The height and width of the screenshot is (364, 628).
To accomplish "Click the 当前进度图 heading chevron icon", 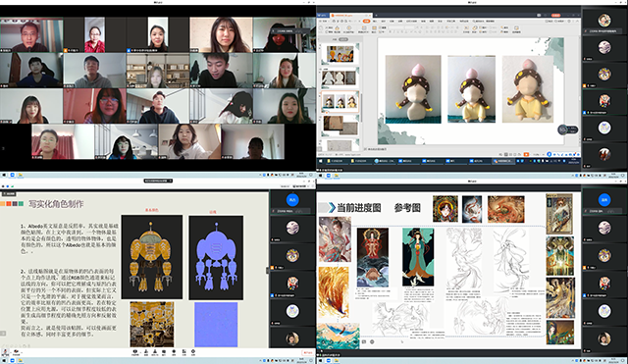I will pyautogui.click(x=332, y=207).
